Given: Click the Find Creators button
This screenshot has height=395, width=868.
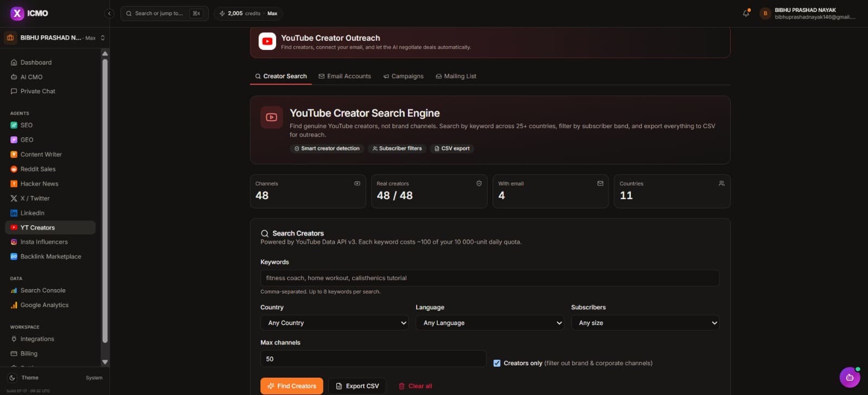Looking at the screenshot, I should pos(292,386).
